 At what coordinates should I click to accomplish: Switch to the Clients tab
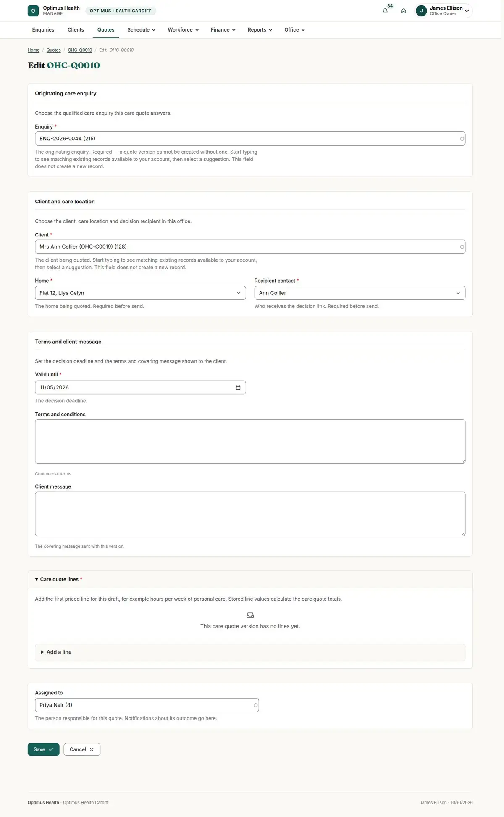pyautogui.click(x=76, y=30)
